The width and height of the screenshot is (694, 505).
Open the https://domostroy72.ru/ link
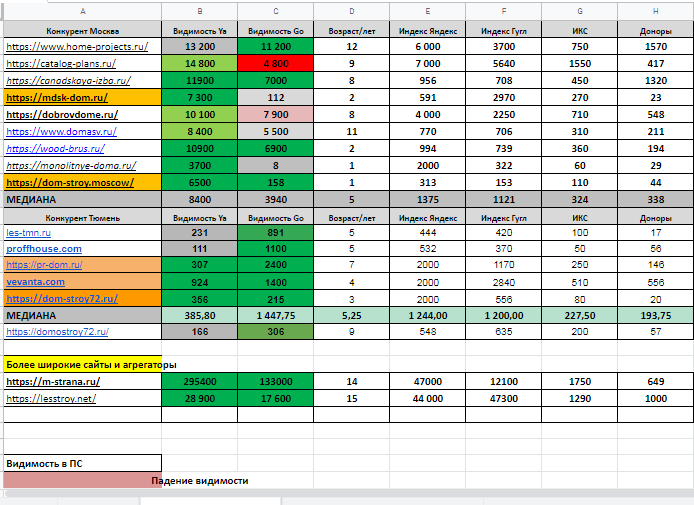(57, 332)
